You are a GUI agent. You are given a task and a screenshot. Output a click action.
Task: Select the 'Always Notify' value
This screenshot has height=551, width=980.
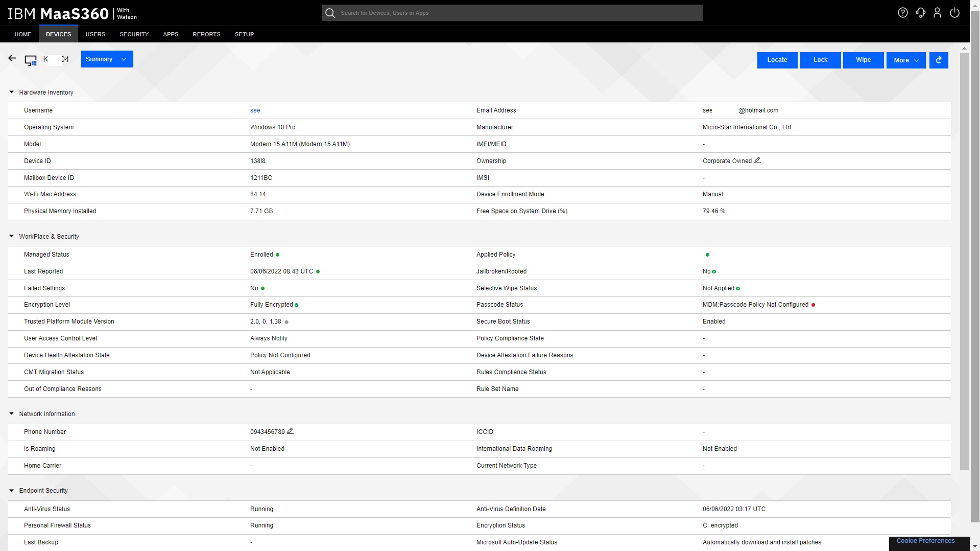tap(269, 338)
